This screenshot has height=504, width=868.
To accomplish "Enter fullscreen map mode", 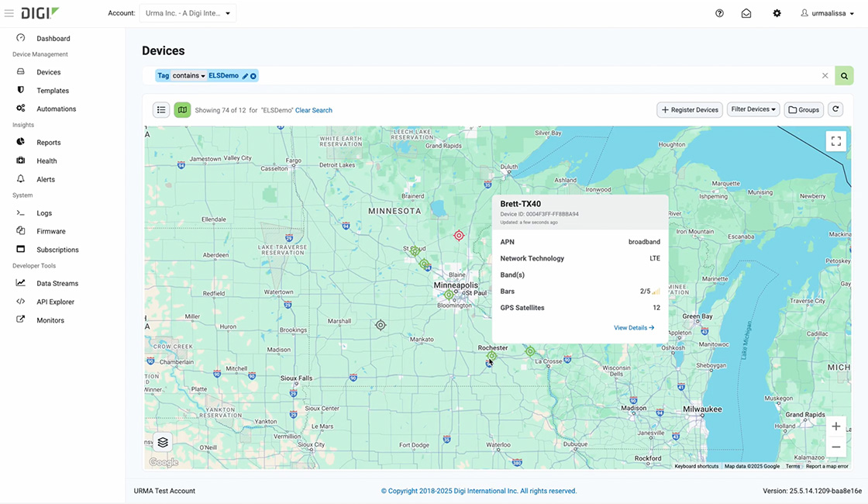I will coord(835,140).
